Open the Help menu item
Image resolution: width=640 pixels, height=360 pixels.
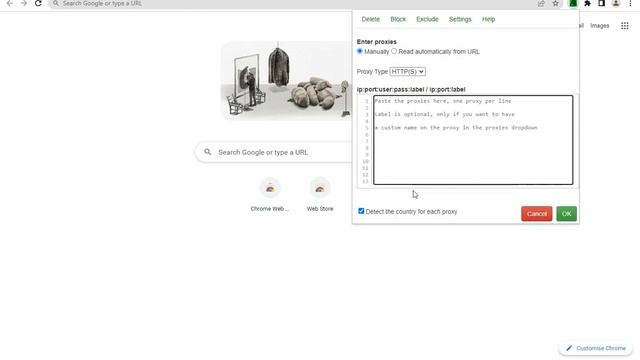click(488, 19)
